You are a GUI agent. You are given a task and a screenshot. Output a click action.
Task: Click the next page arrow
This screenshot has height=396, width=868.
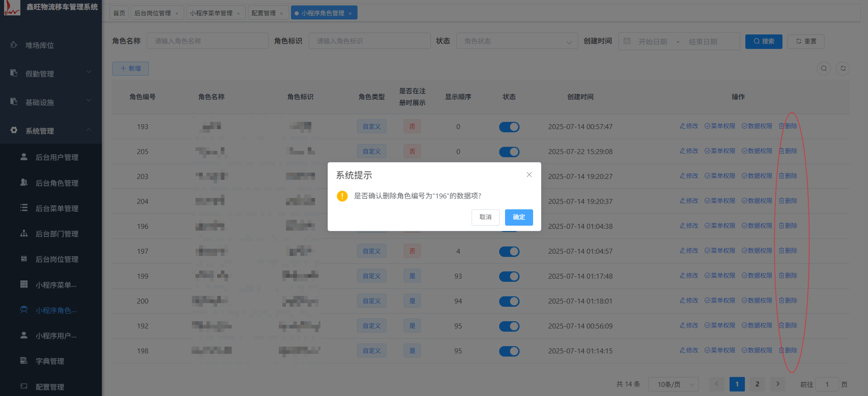coord(777,384)
